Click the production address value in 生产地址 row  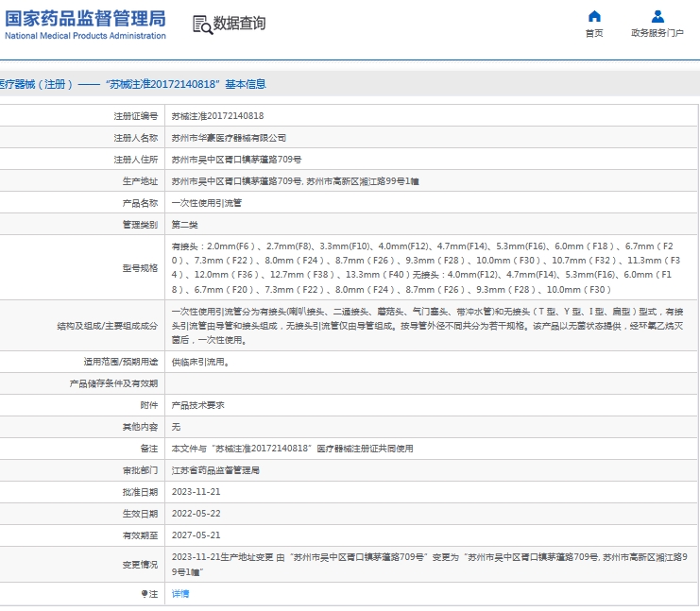[295, 181]
